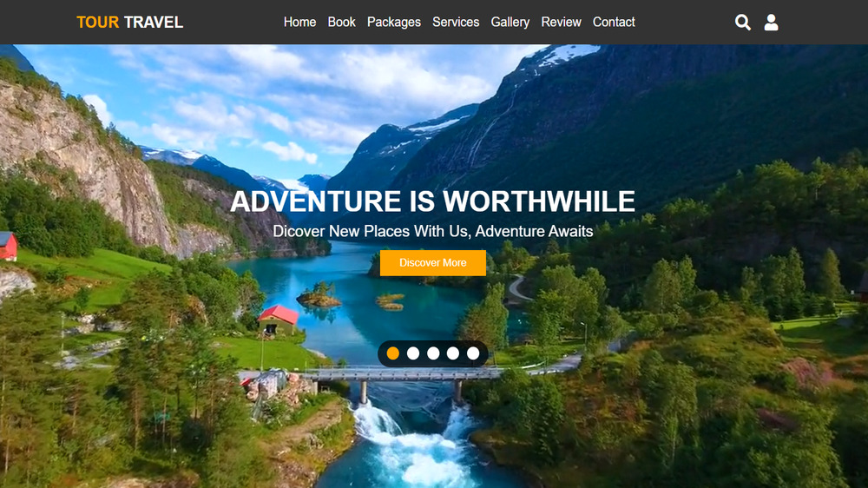Screen dimensions: 868x488
Task: Go to the Home nav link
Action: (299, 23)
